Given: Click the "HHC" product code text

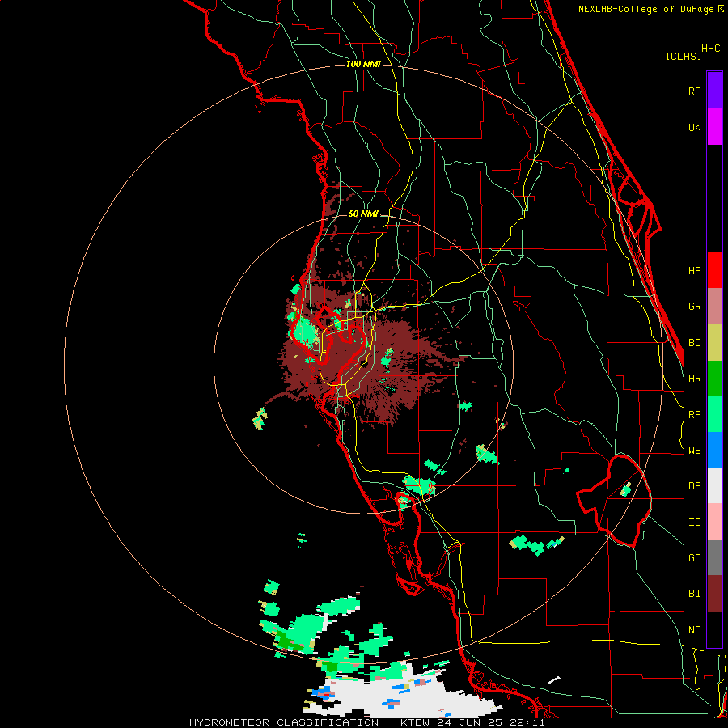Looking at the screenshot, I should pos(711,49).
